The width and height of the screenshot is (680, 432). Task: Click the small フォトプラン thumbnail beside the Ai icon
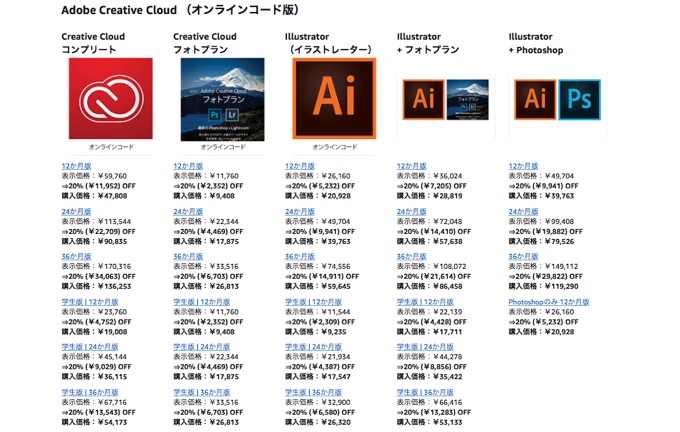[466, 99]
